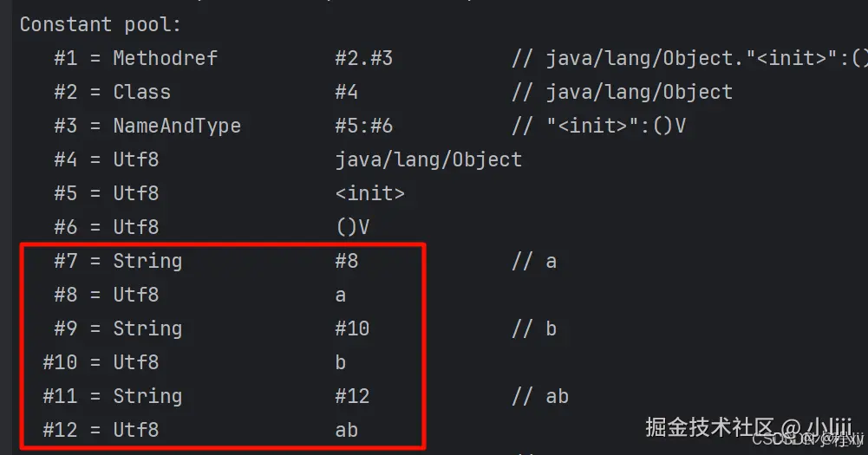Click the "()V" Utf8 value on line #6
The image size is (868, 455).
point(352,227)
